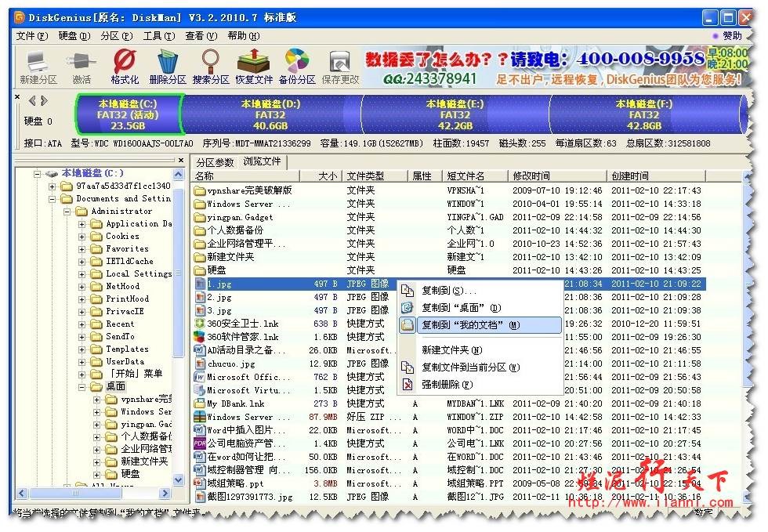Screen dimensions: 768x532
Task: Select the 360软件管家.lnk shortcut icon
Action: 199,337
